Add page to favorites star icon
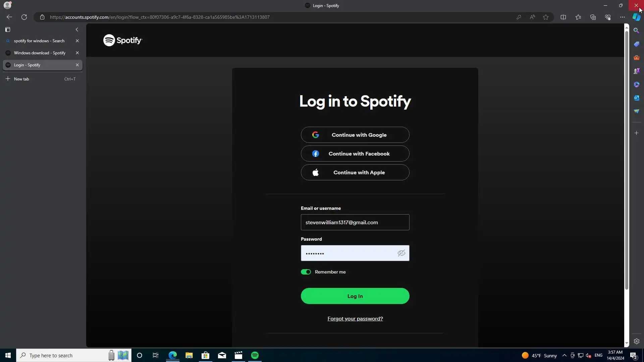644x362 pixels. click(x=546, y=17)
